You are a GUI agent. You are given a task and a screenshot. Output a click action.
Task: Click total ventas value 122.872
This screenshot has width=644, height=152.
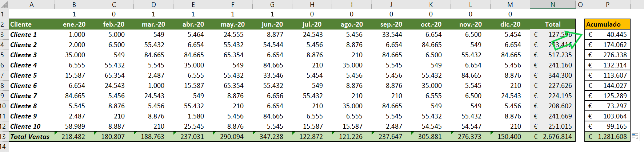coord(312,137)
